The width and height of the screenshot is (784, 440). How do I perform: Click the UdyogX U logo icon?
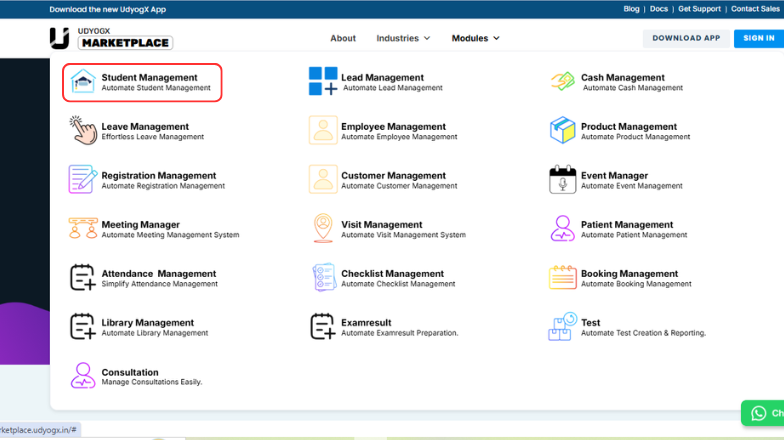(x=60, y=38)
